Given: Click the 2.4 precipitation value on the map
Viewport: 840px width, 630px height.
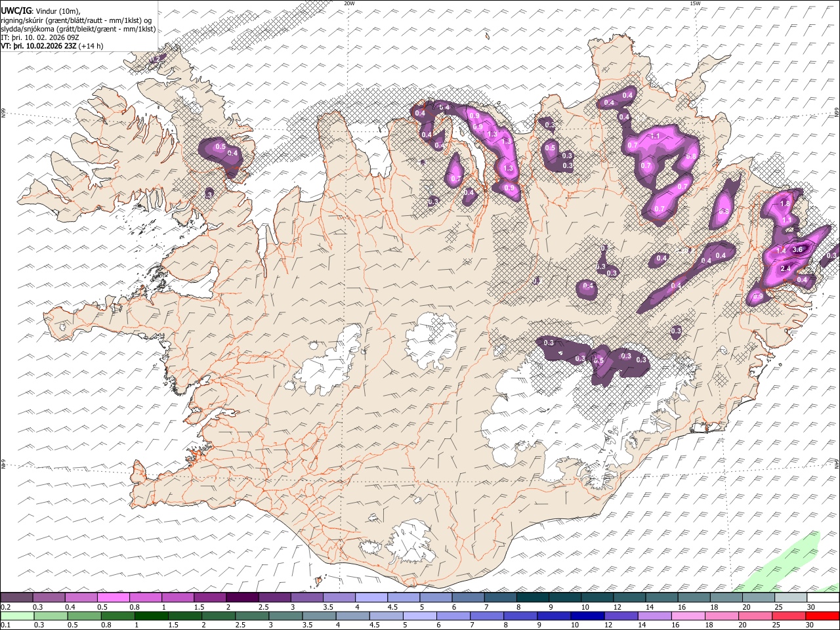Looking at the screenshot, I should click(x=785, y=268).
